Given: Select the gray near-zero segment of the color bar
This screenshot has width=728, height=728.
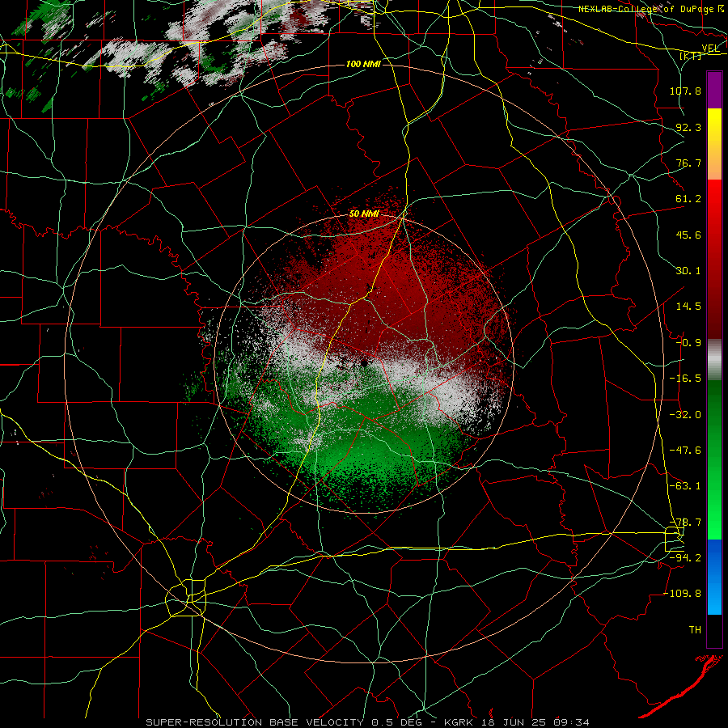Looking at the screenshot, I should [714, 359].
